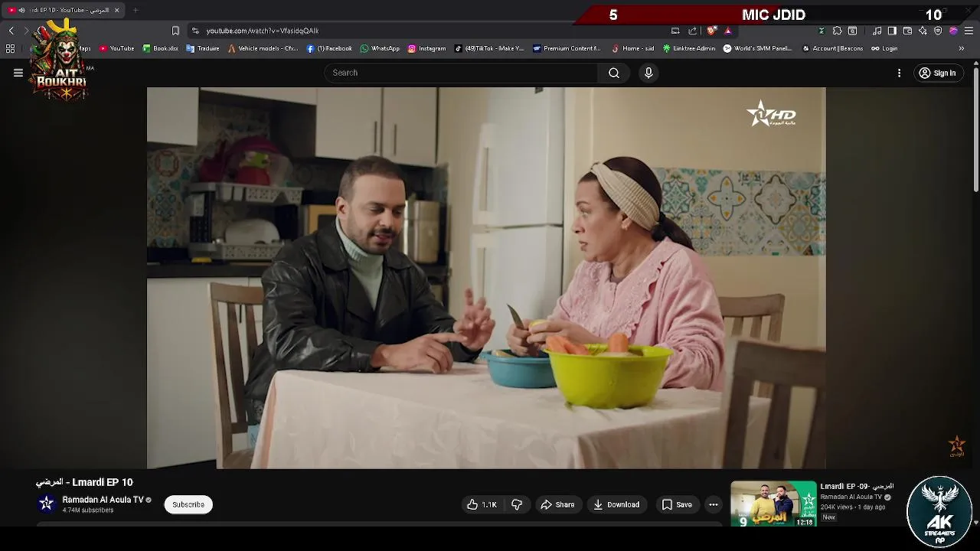Open YouTube settings three-dot menu
The height and width of the screenshot is (551, 980).
[899, 73]
